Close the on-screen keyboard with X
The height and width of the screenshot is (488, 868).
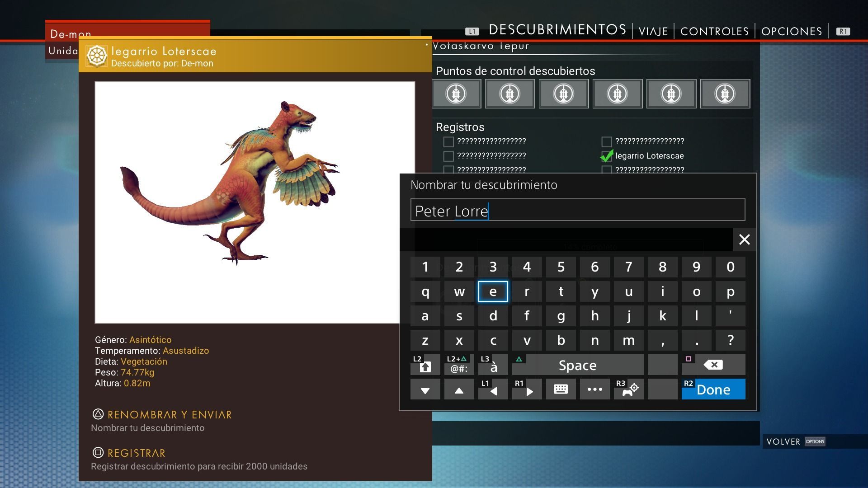click(744, 239)
